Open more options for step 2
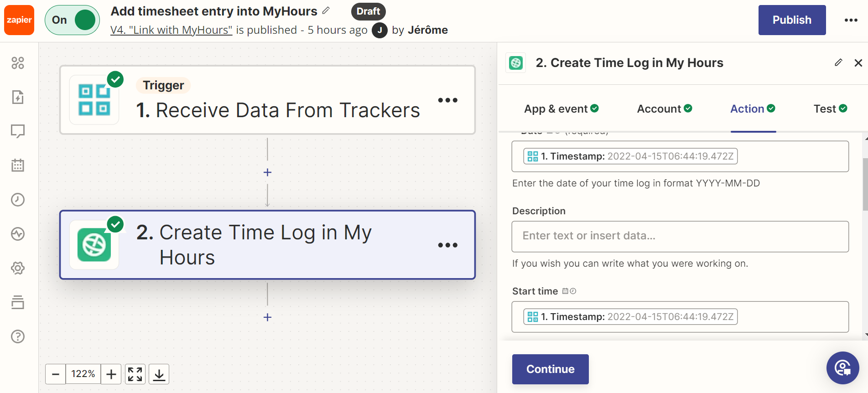 tap(447, 245)
